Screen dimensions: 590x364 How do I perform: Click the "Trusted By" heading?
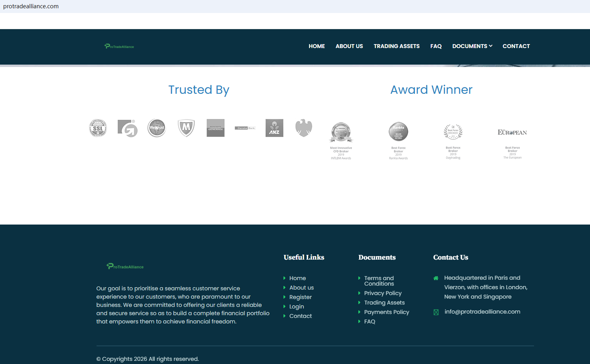click(199, 90)
